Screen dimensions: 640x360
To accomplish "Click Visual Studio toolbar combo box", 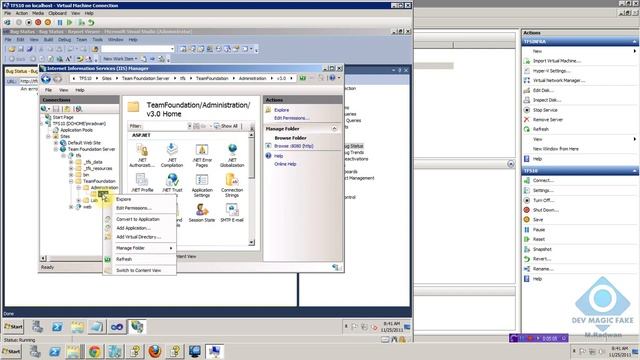I will point(138,49).
